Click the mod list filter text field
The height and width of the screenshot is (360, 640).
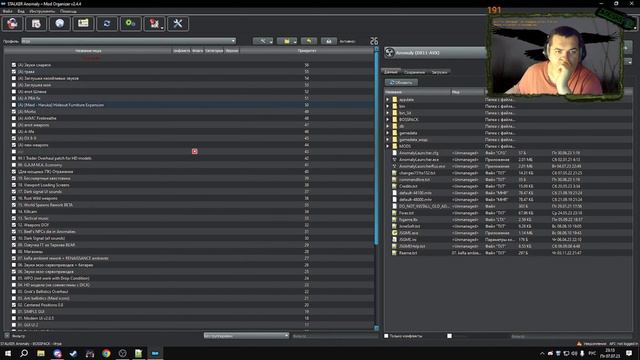(x=335, y=336)
